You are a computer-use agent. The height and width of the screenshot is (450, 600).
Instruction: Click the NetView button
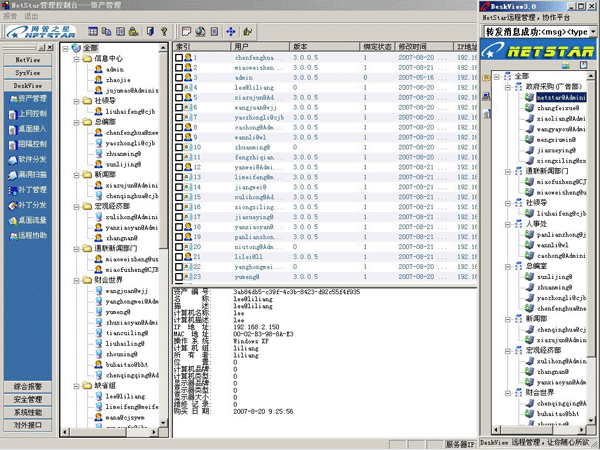28,60
